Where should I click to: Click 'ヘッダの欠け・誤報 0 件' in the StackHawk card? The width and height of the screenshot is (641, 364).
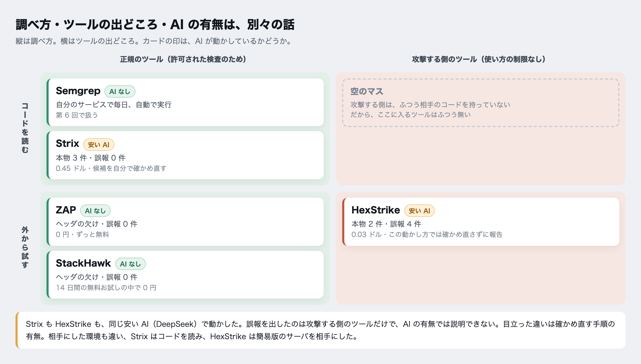pos(97,277)
